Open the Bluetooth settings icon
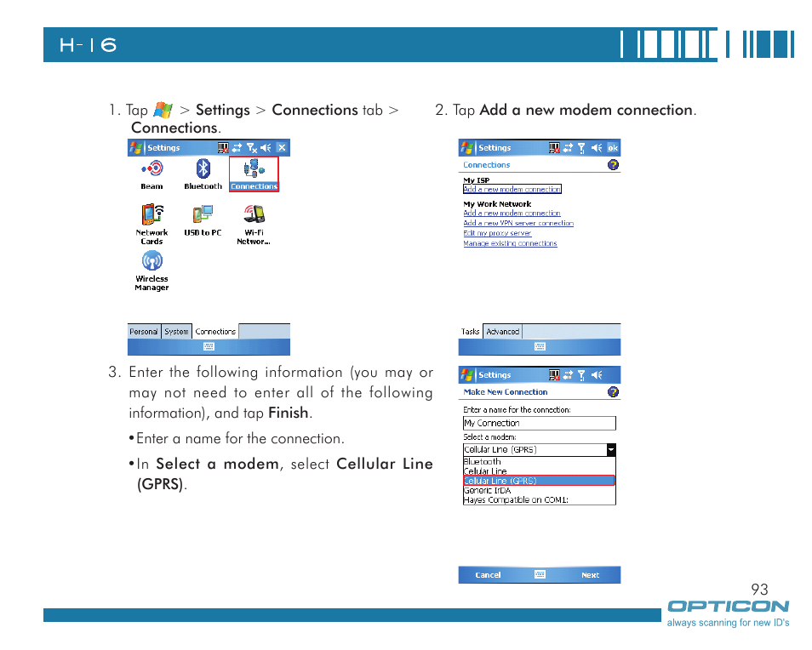 tap(203, 174)
